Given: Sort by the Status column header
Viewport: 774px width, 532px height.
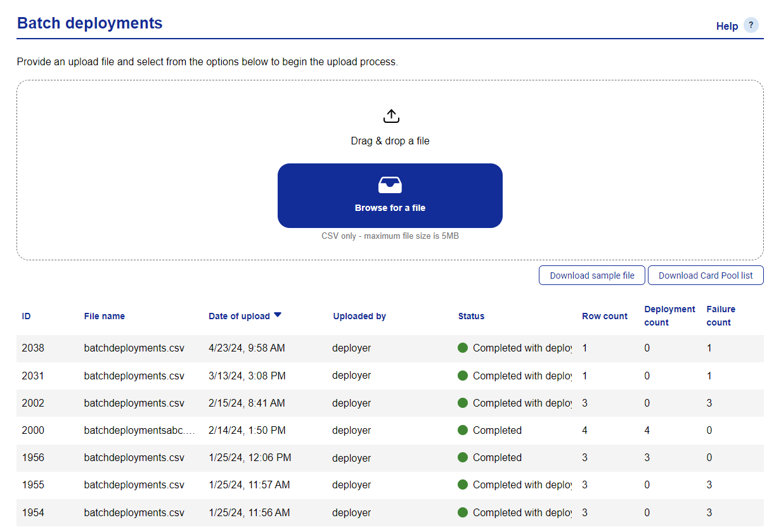Looking at the screenshot, I should coord(471,316).
